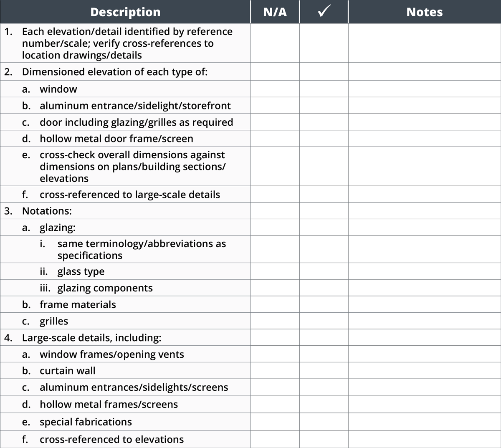
Task: Click "aluminum entrances/sidelights/screens" text
Action: click(x=134, y=387)
